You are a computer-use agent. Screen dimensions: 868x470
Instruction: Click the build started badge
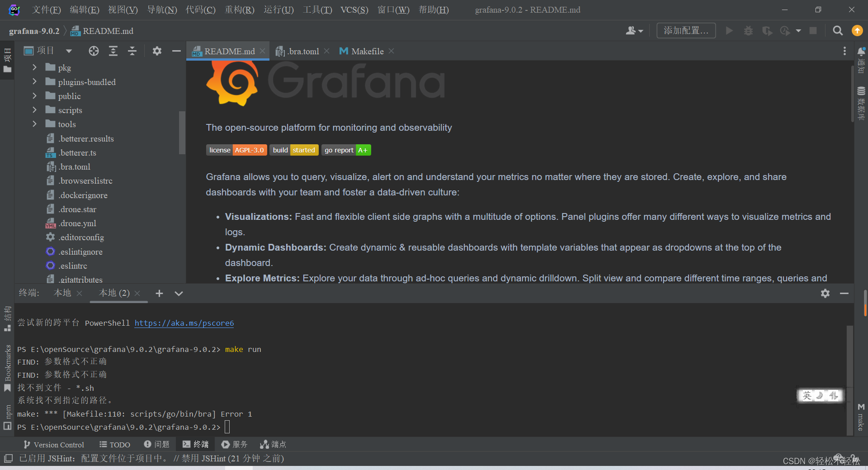(294, 150)
